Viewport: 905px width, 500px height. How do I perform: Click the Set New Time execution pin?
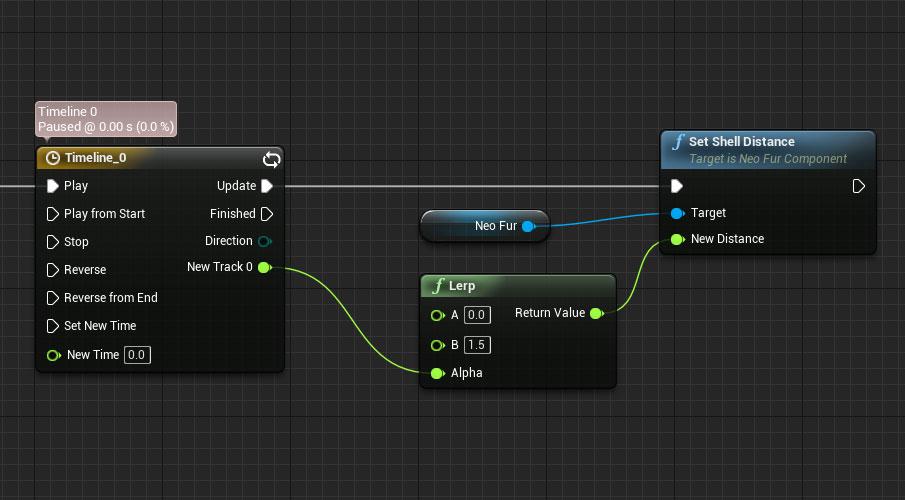click(x=53, y=326)
